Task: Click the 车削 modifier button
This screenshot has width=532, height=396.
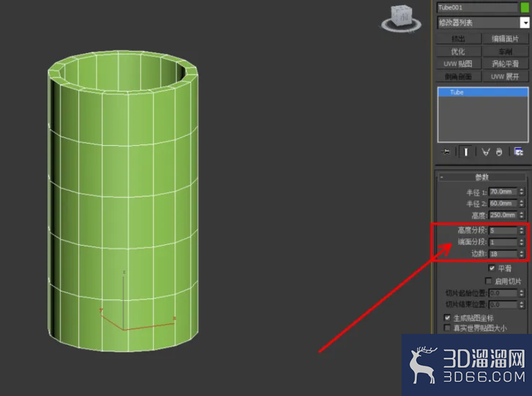Action: [505, 51]
